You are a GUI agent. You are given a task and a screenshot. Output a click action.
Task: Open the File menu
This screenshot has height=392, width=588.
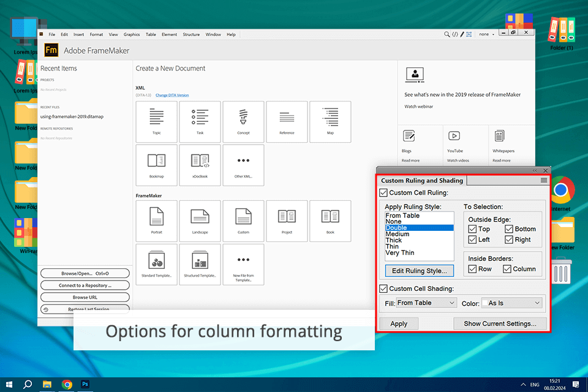coord(51,34)
